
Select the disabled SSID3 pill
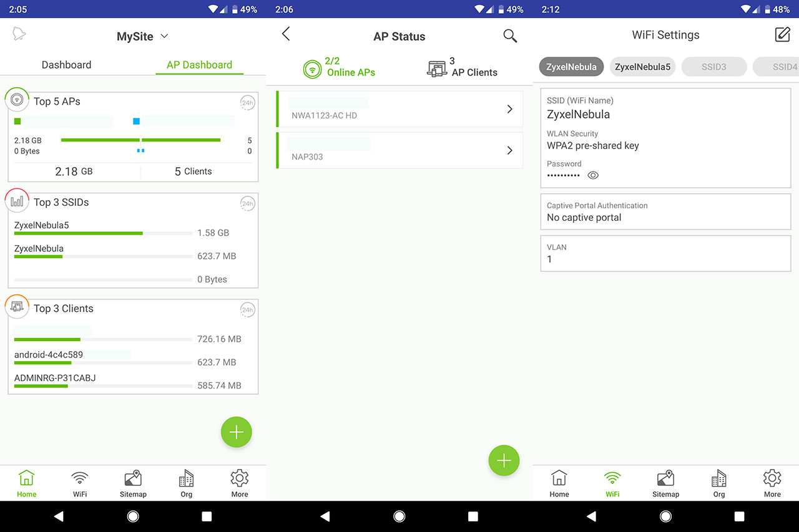pos(714,67)
